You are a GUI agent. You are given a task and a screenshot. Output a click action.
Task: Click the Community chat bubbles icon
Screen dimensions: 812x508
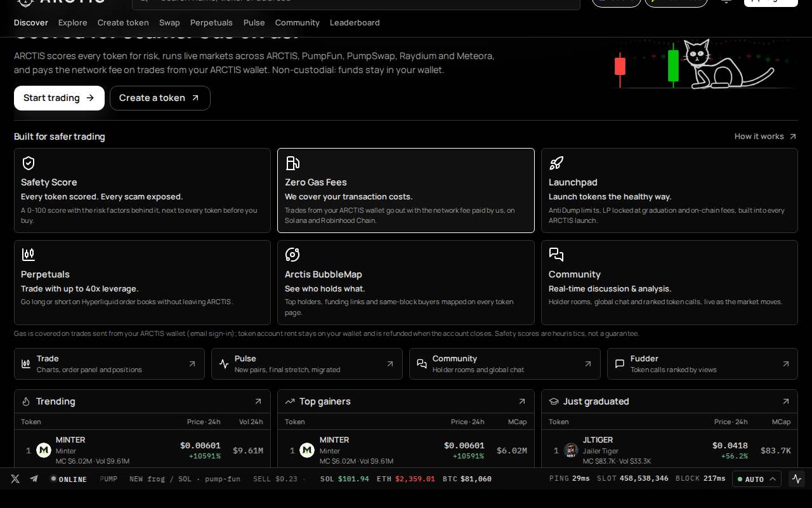556,255
